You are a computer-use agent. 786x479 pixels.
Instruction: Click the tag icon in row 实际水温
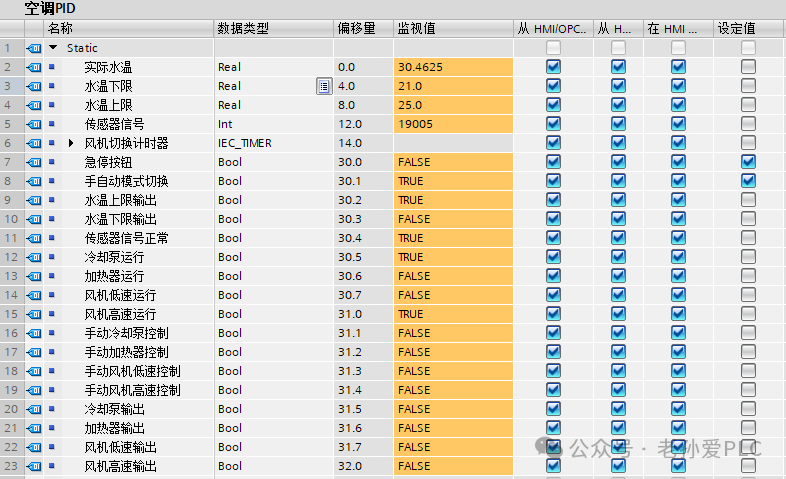pos(34,67)
